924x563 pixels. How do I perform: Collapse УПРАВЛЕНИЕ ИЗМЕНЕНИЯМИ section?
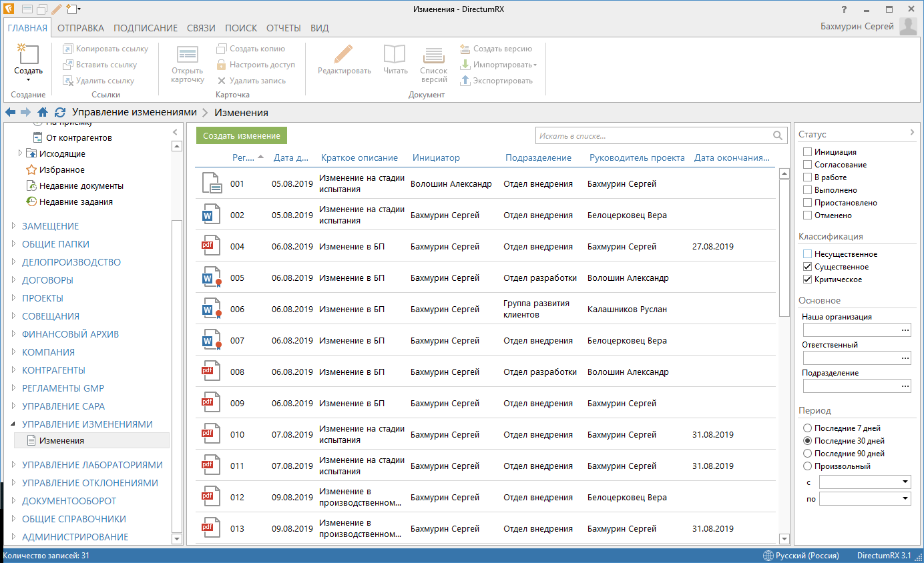point(13,424)
